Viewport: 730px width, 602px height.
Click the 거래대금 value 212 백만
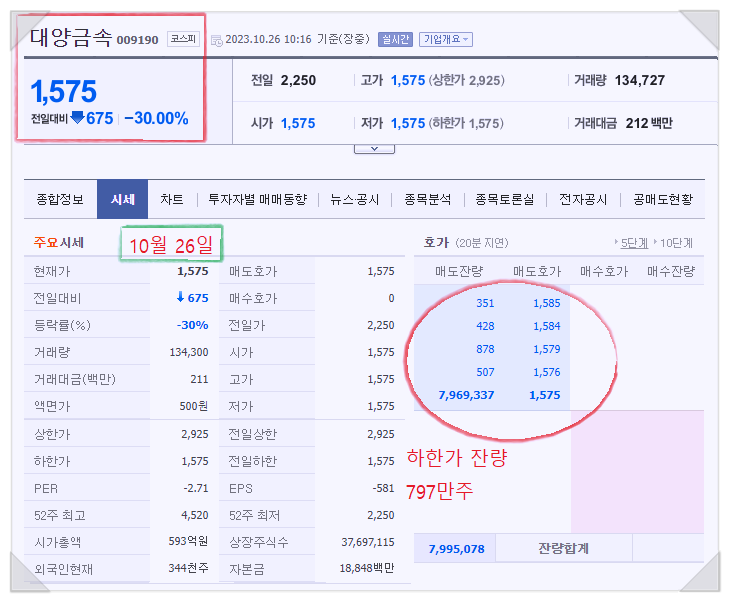(649, 123)
